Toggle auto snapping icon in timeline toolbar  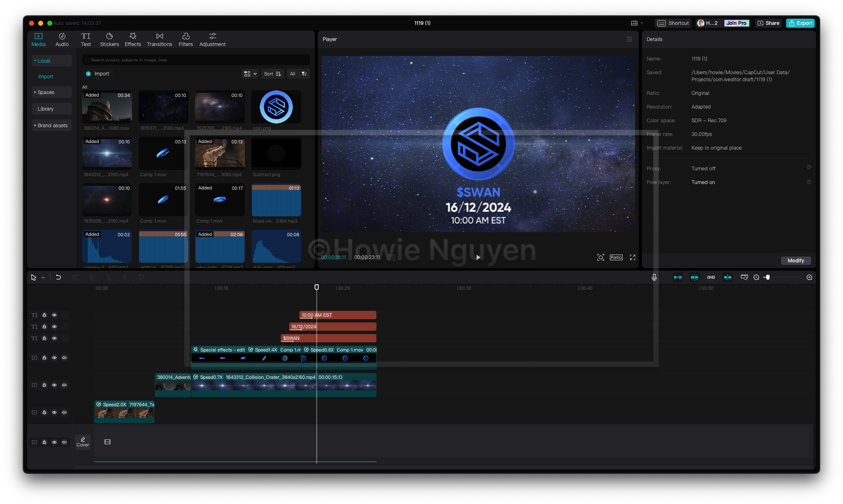(694, 277)
